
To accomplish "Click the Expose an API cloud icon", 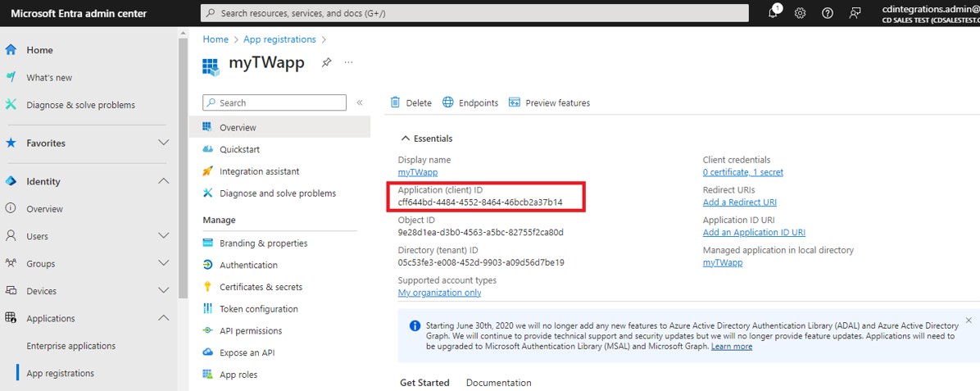I will click(x=208, y=352).
